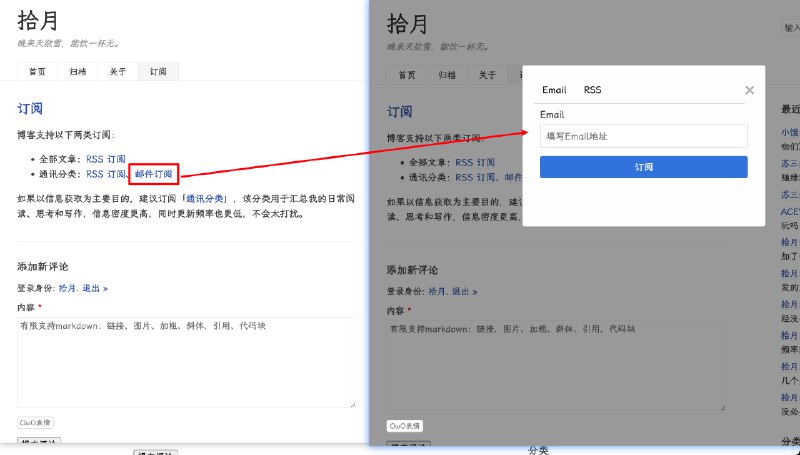Click the 填写Email地址 input field

643,136
